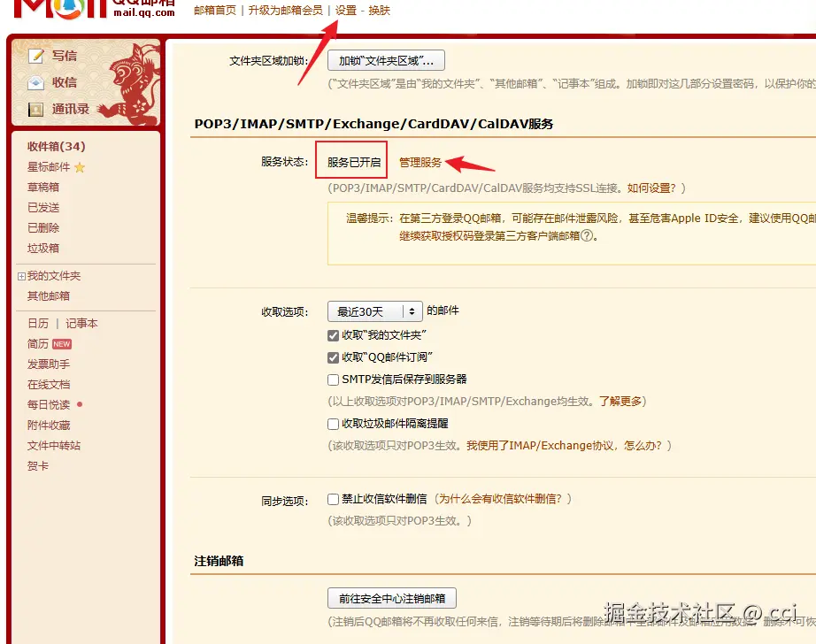This screenshot has height=644, width=816.
Task: Open 收件箱(34) folder
Action: point(57,147)
